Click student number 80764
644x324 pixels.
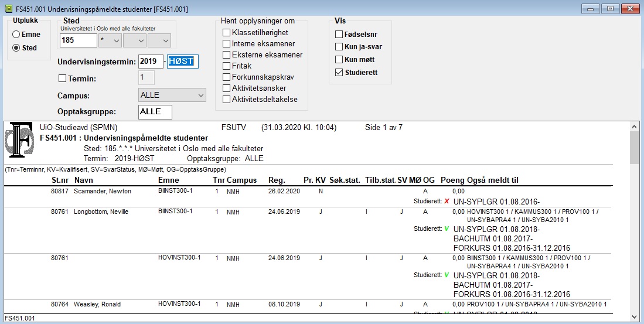[x=60, y=304]
